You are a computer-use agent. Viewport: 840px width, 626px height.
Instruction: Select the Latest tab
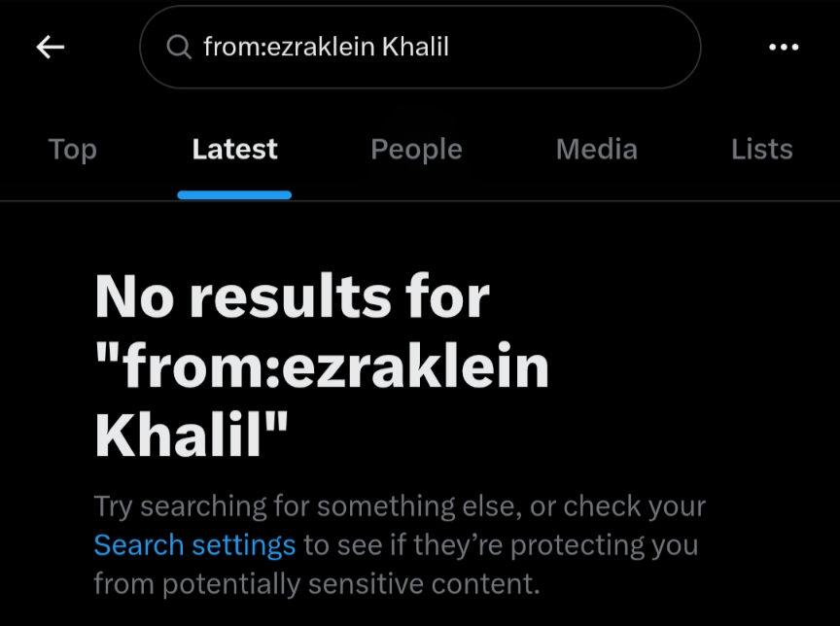[234, 149]
